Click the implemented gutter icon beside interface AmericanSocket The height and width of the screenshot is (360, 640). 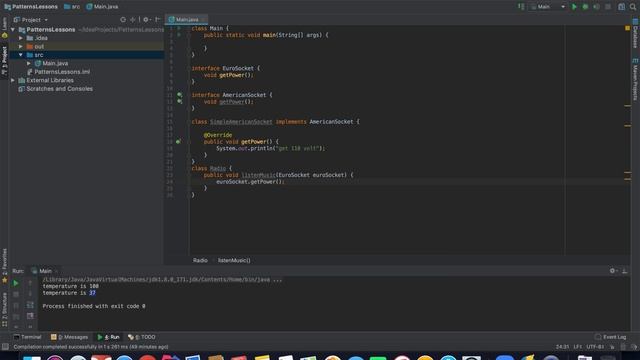point(179,95)
